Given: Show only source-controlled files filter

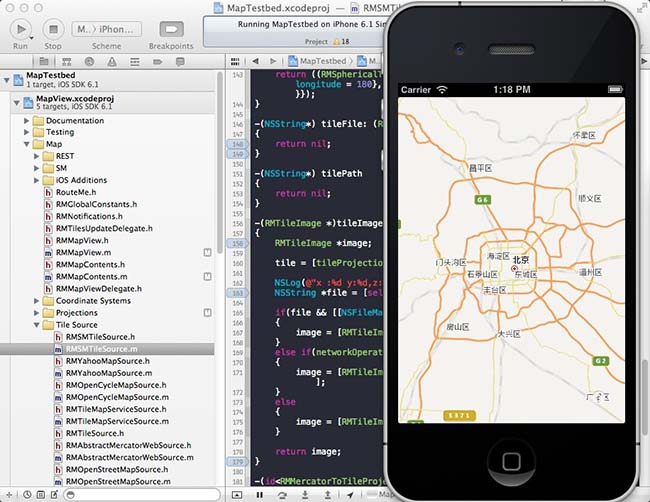Looking at the screenshot, I should 41,495.
